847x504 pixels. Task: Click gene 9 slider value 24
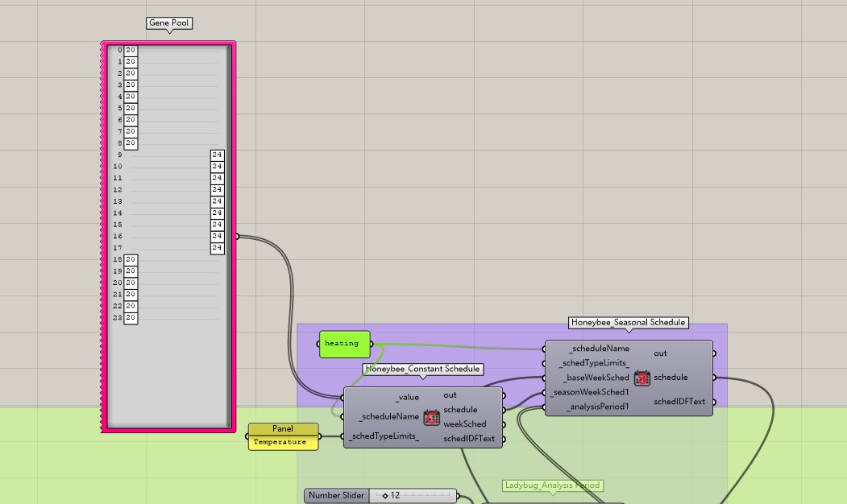[217, 155]
